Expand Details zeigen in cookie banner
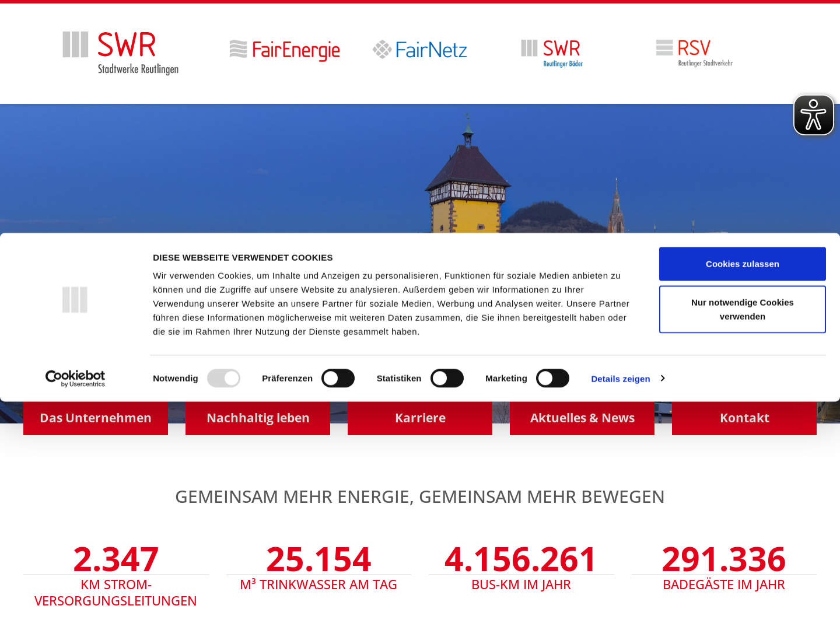The width and height of the screenshot is (840, 630). [621, 379]
